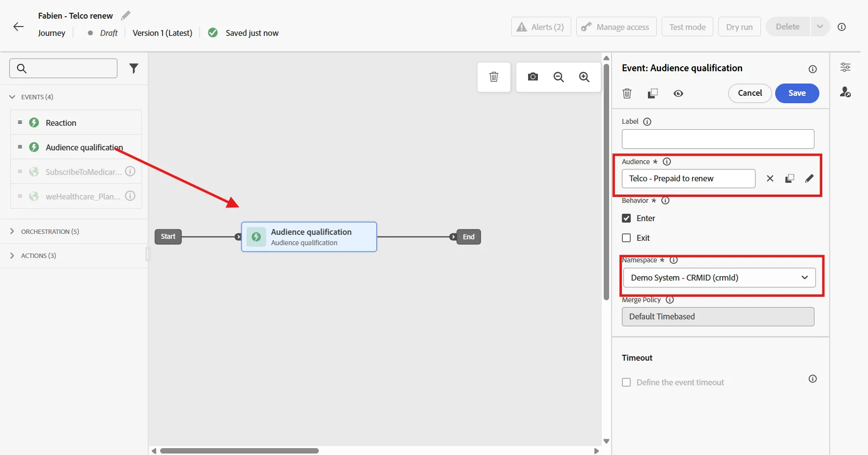The image size is (868, 455).
Task: Uncheck the Enter behavior checkbox
Action: [626, 218]
